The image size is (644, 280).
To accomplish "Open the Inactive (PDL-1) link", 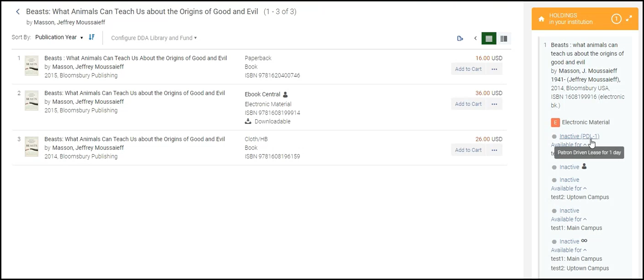I will 578,136.
